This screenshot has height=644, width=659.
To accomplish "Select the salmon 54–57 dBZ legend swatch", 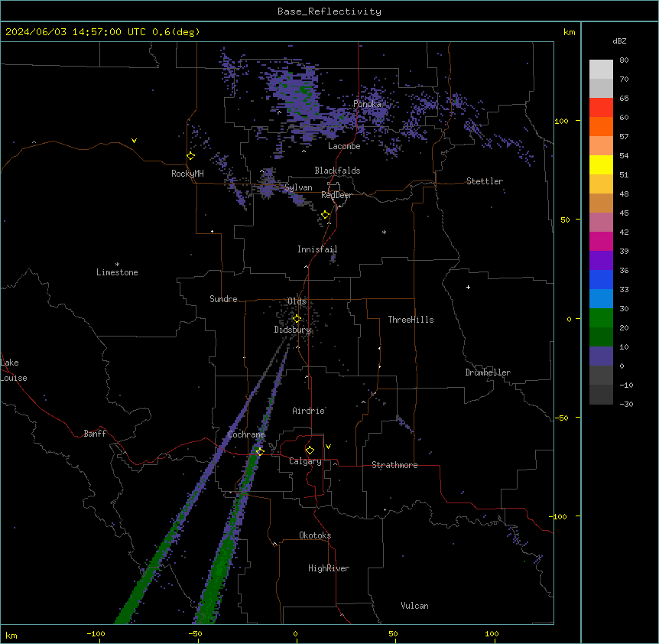I will click(x=601, y=146).
